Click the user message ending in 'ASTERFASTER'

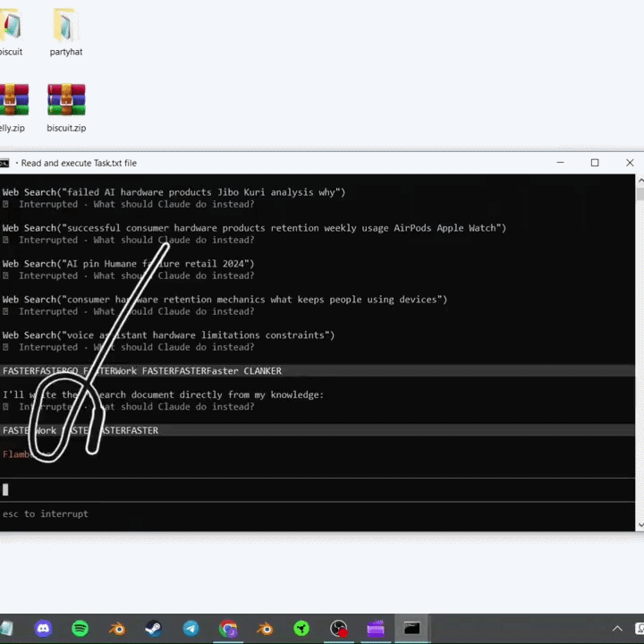318,430
